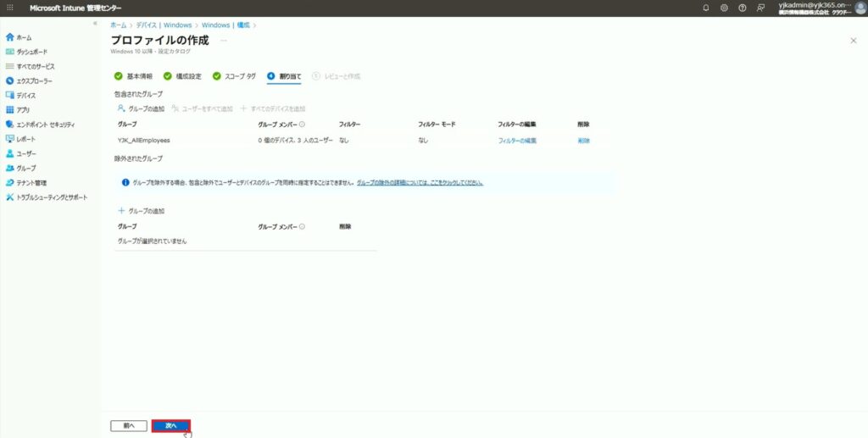Viewport: 868px width, 438px height.
Task: Click the info icon beside グループ メンバー
Action: 303,125
